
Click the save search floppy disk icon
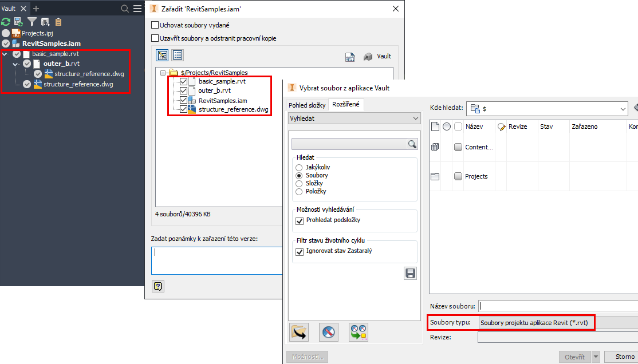tap(410, 274)
